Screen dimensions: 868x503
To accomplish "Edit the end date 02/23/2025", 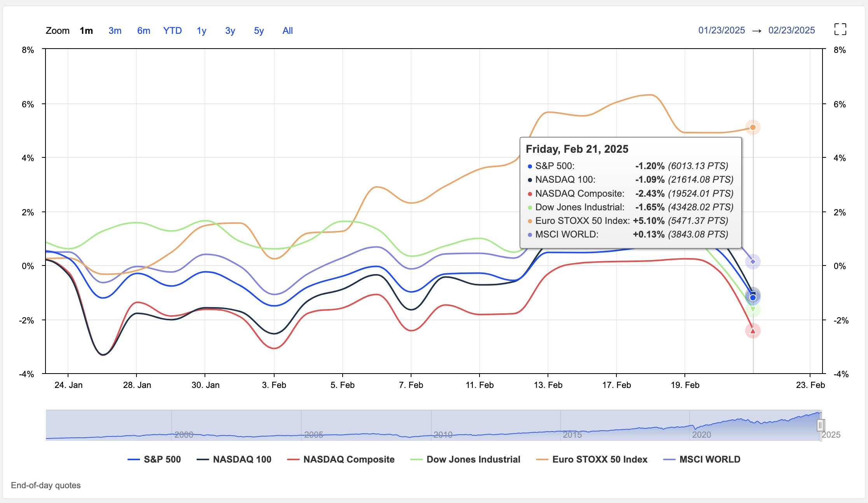I will tap(791, 30).
